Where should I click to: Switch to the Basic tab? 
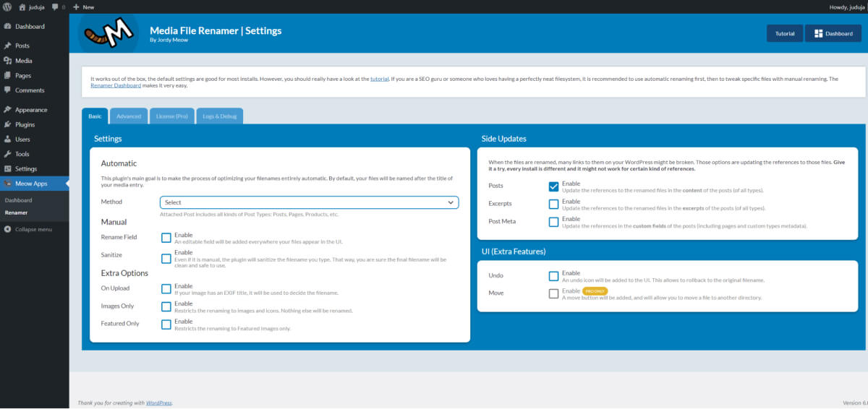[x=95, y=116]
